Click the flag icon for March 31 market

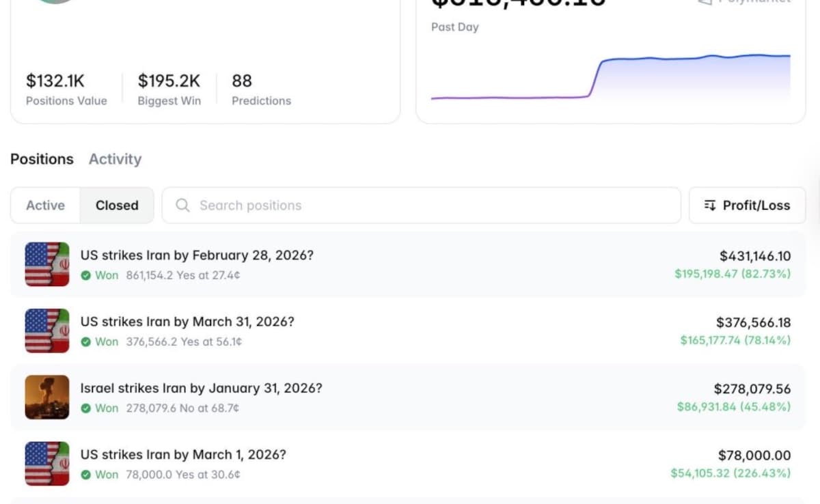(x=47, y=331)
